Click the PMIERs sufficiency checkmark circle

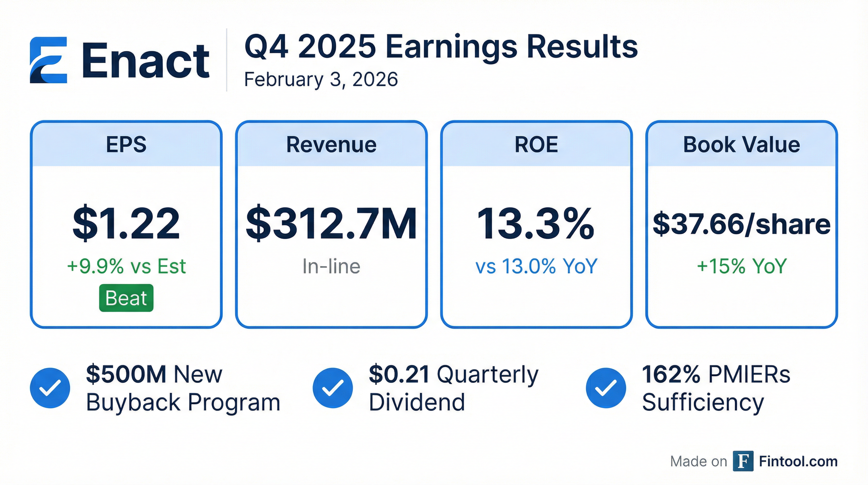click(x=606, y=388)
